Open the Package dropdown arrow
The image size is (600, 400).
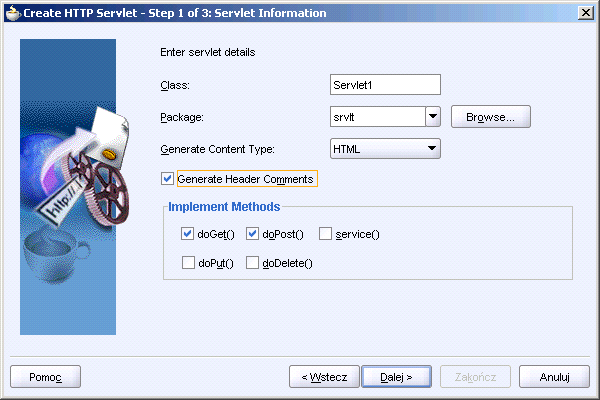[433, 117]
